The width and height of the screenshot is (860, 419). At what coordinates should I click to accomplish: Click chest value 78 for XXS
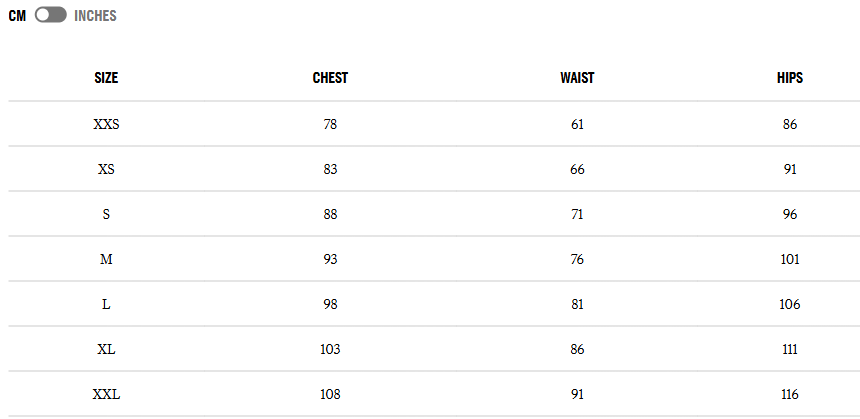coord(330,125)
